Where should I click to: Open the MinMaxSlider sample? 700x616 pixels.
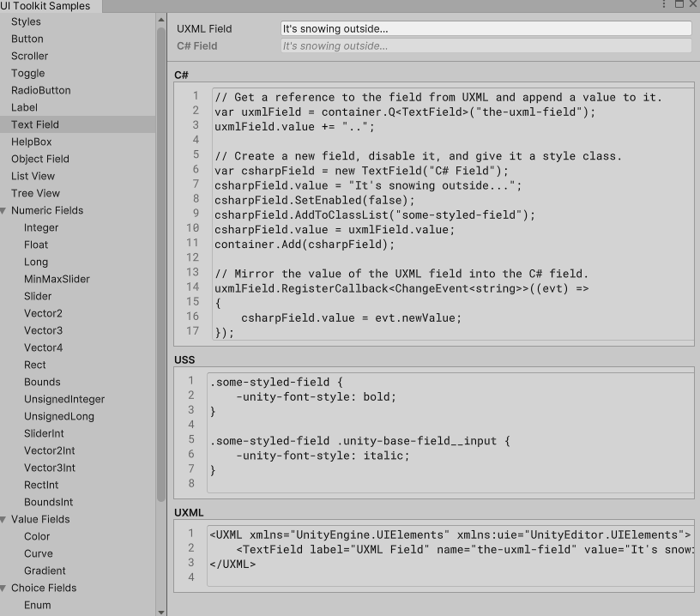[x=57, y=279]
